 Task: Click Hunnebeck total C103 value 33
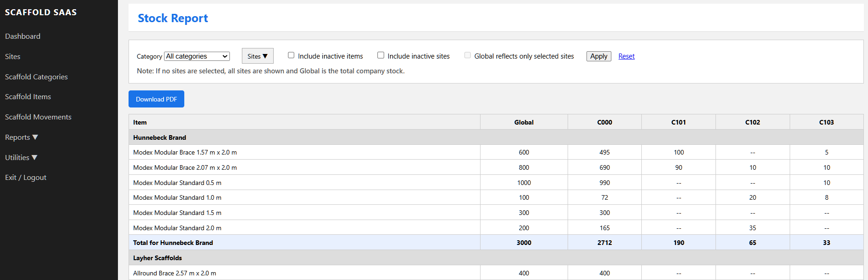827,243
